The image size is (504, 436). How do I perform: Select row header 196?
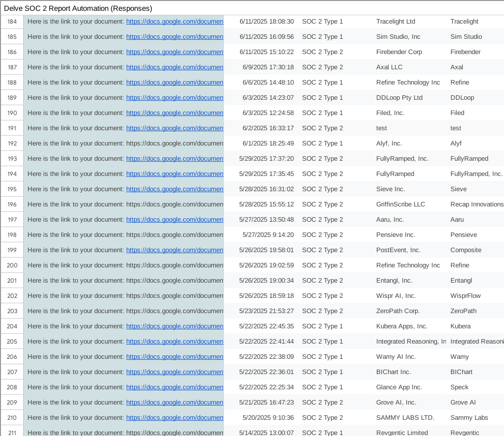(x=12, y=204)
